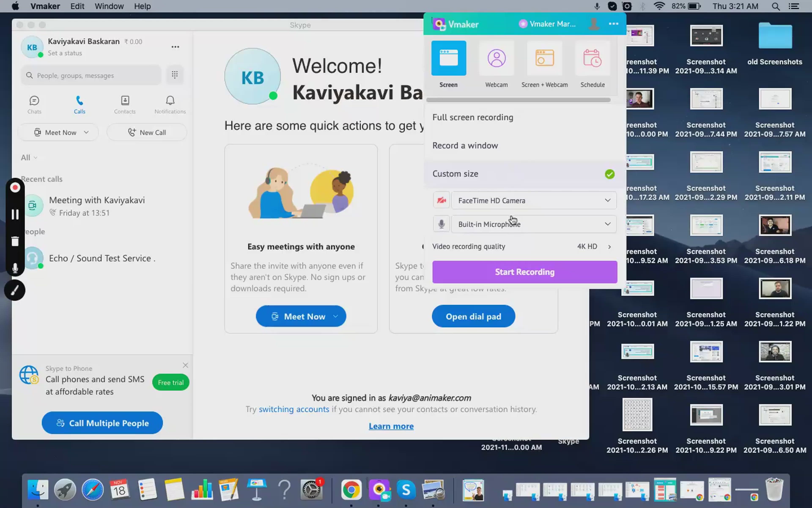Open System Preferences from the Dock
This screenshot has height=508, width=812.
[x=312, y=490]
